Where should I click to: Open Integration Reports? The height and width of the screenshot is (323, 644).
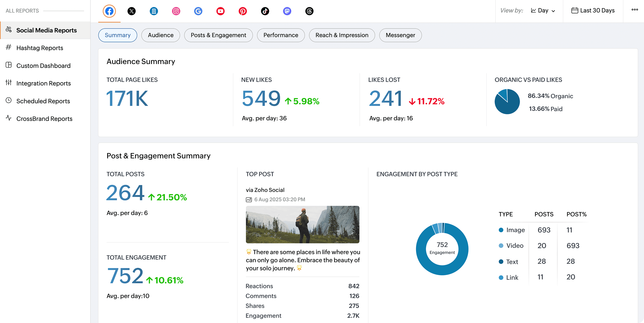point(44,83)
